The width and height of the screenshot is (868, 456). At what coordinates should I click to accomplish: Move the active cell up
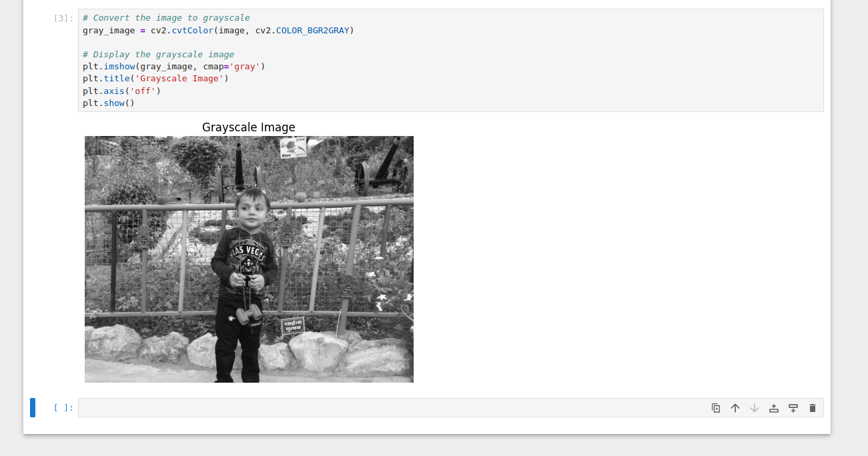click(735, 408)
